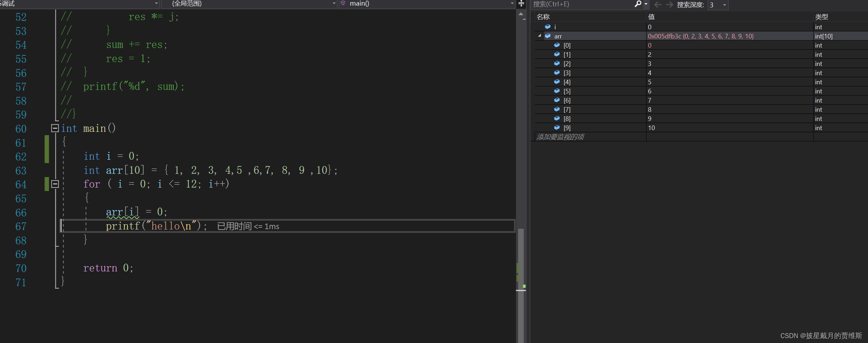This screenshot has height=343, width=868.
Task: Open the project scope dropdown arrow
Action: tap(156, 4)
